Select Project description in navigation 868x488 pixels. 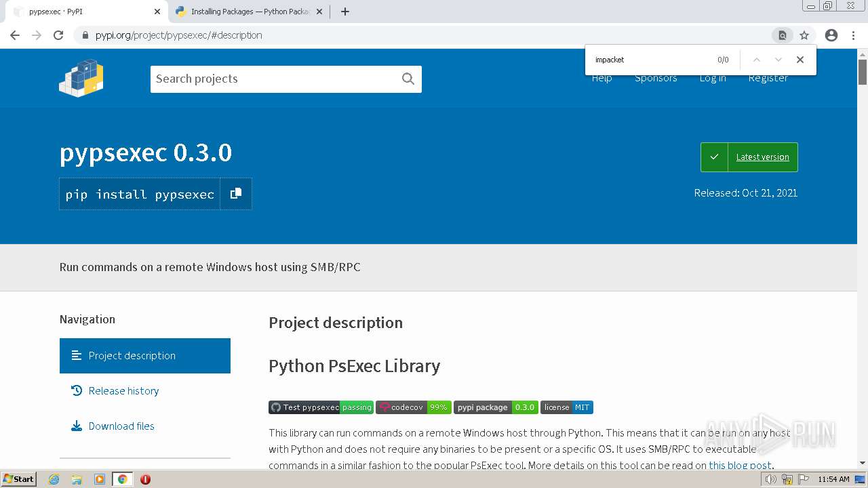click(x=145, y=356)
